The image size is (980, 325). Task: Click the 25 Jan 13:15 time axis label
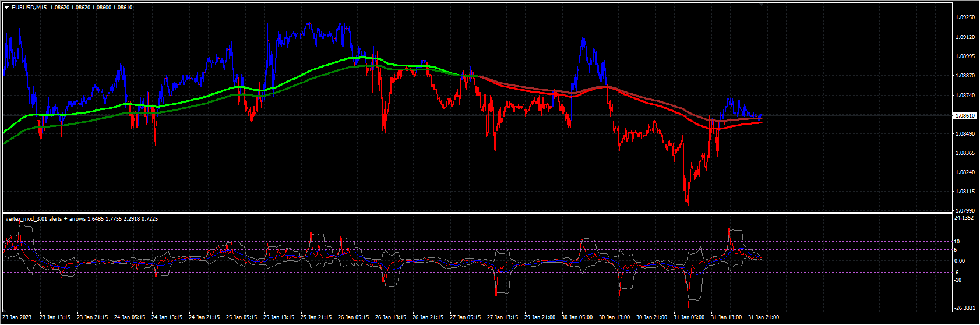[279, 317]
